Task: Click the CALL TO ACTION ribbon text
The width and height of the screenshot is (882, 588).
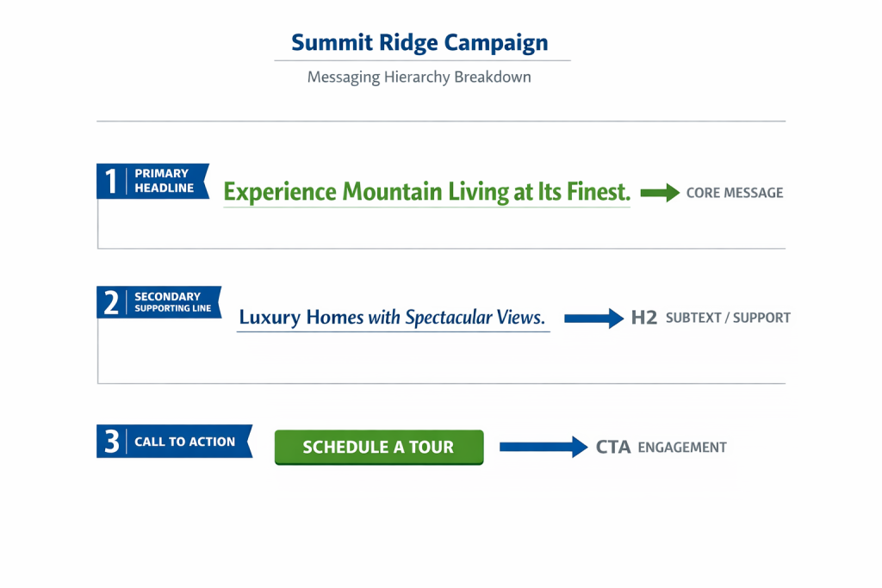Action: 184,442
